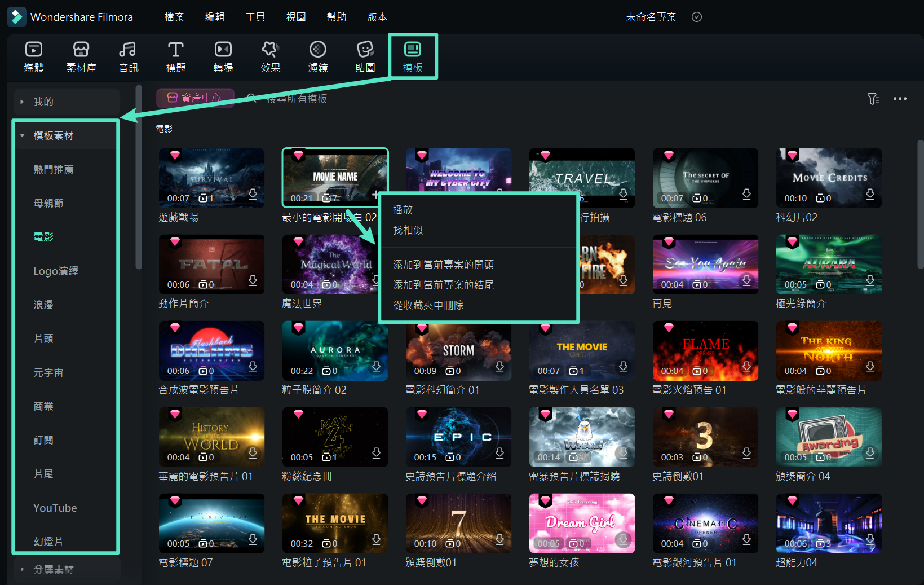Screen dimensions: 924x585
Task: Select the 夢想的女孩 thumbnail
Action: pyautogui.click(x=582, y=523)
